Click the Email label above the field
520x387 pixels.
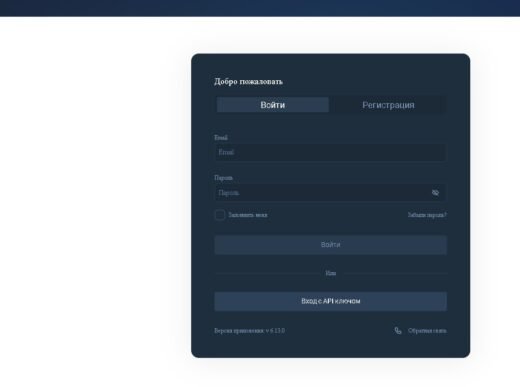221,137
